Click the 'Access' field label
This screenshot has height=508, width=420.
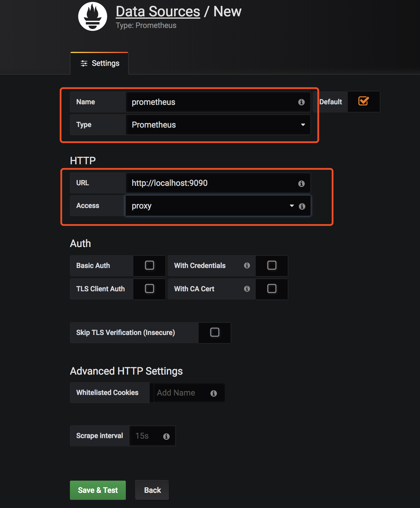coord(88,206)
